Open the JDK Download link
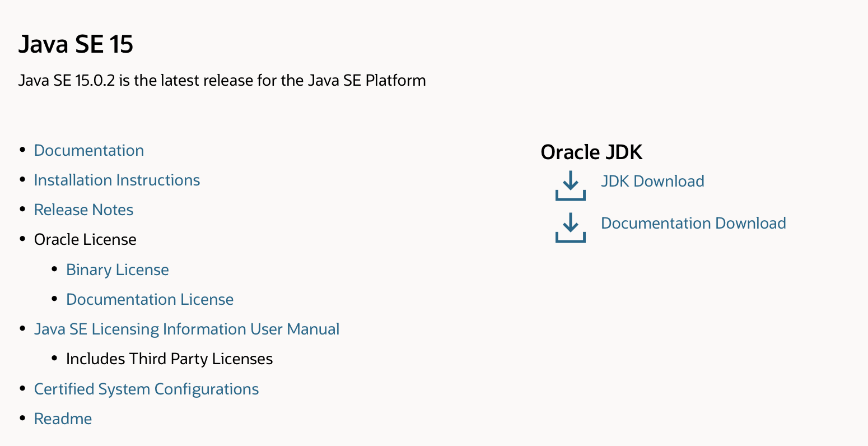This screenshot has height=446, width=868. tap(652, 181)
